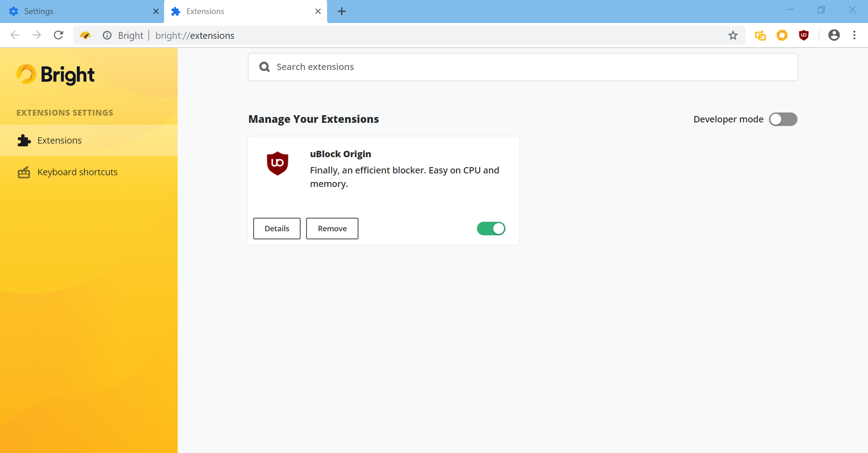Viewport: 868px width, 453px height.
Task: View site information icon
Action: click(x=107, y=35)
